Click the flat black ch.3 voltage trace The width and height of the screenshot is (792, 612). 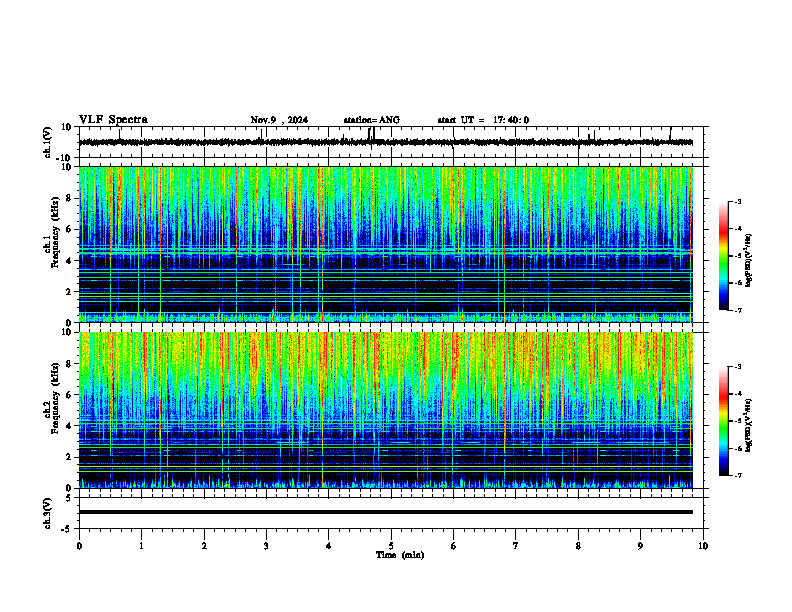(385, 512)
